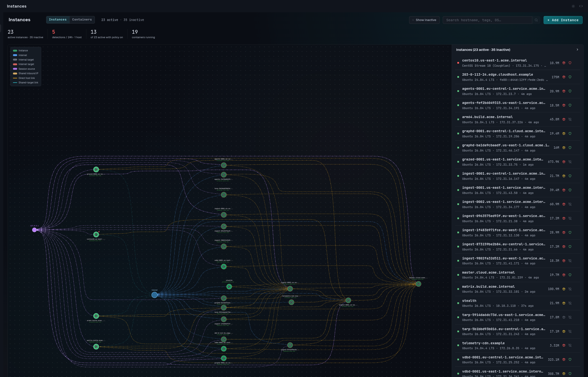Toggle the light/dark theme sun icon

click(573, 6)
